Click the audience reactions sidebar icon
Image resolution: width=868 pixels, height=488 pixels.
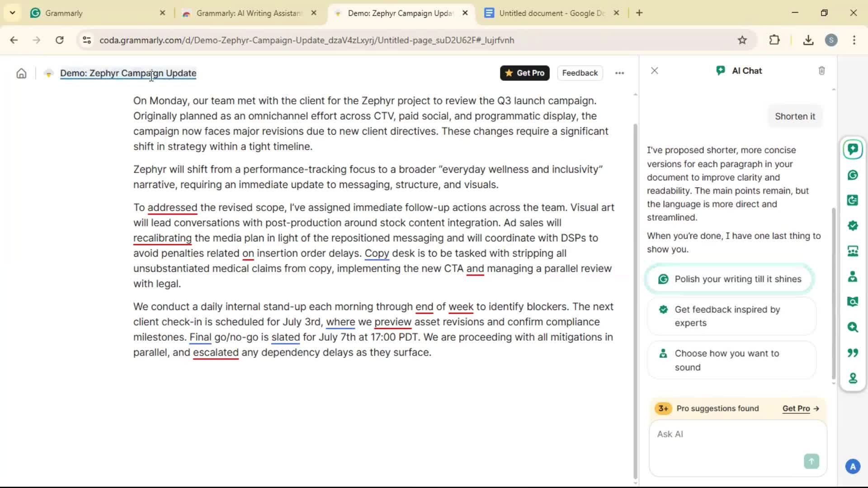coord(853,251)
